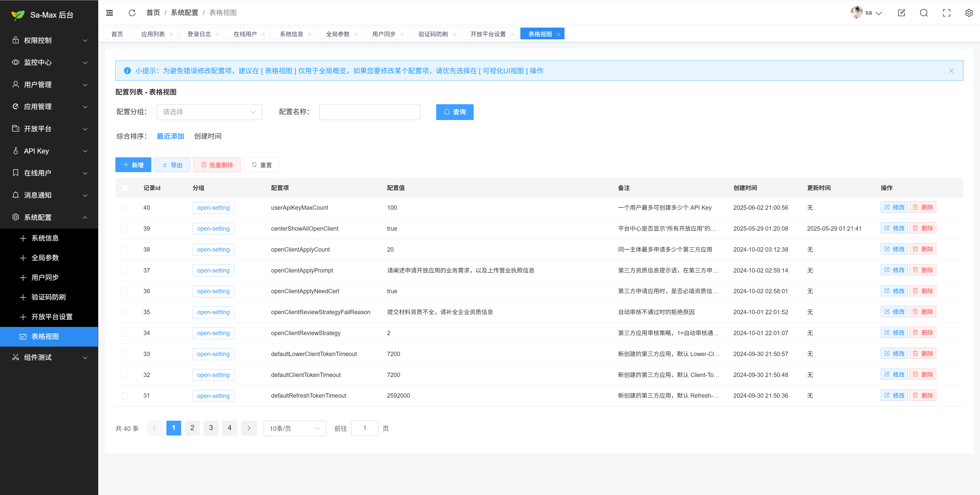Select the checkbox for record id 35

[x=125, y=312]
